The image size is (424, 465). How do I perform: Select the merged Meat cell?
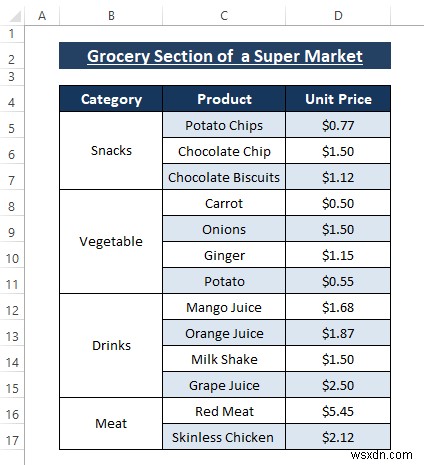[111, 424]
